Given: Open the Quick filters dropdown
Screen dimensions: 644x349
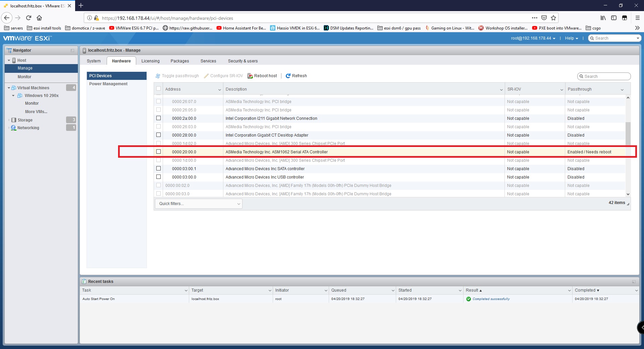Looking at the screenshot, I should [199, 204].
